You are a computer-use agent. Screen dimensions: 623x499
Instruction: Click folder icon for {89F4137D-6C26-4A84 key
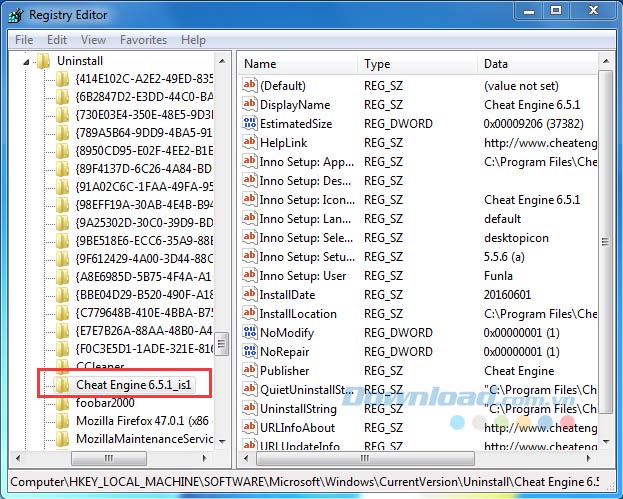coord(62,168)
